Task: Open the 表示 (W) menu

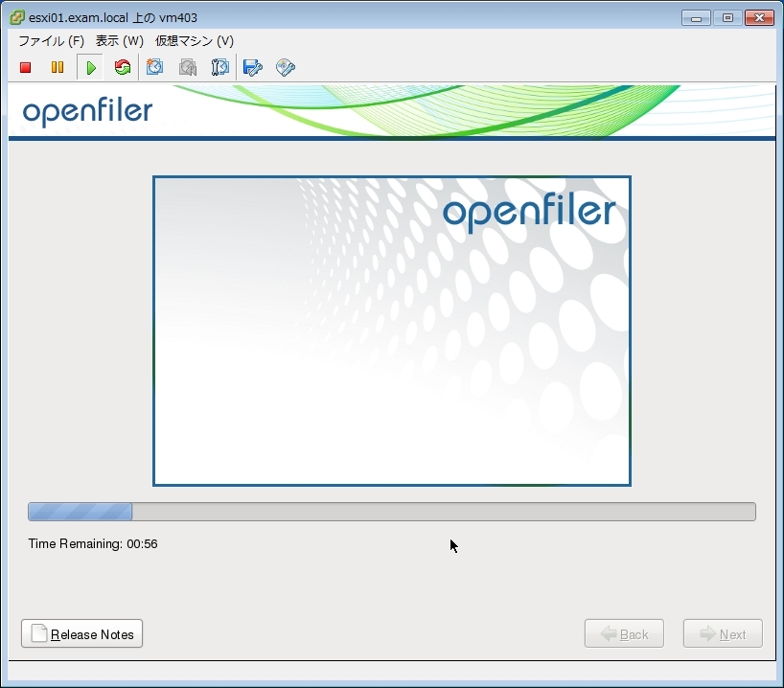Action: tap(120, 41)
